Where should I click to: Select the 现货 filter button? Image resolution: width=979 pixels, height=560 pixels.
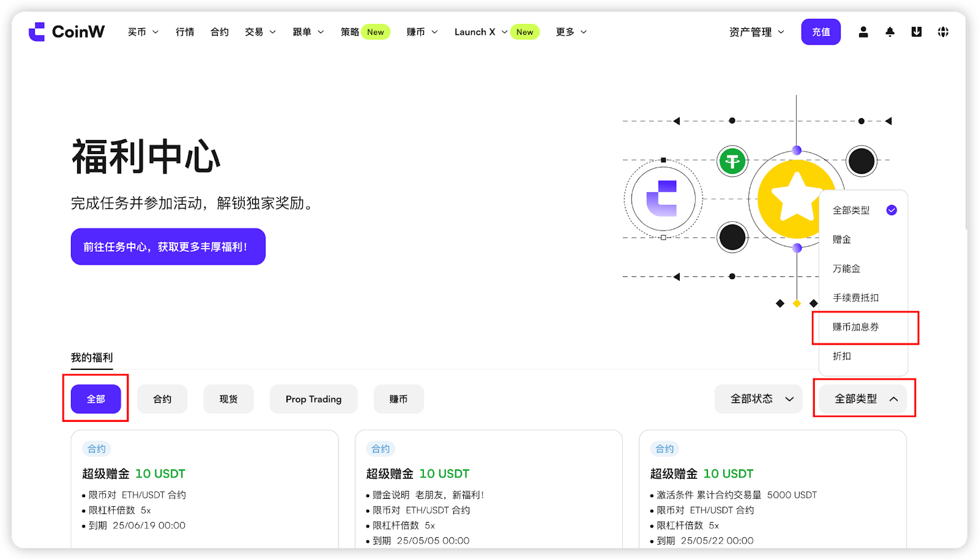pos(228,399)
